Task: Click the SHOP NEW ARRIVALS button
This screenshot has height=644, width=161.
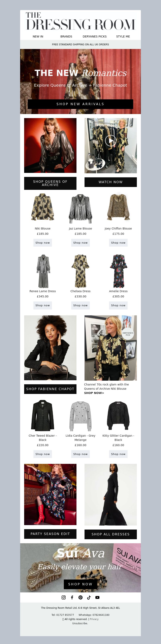Action: point(80,104)
